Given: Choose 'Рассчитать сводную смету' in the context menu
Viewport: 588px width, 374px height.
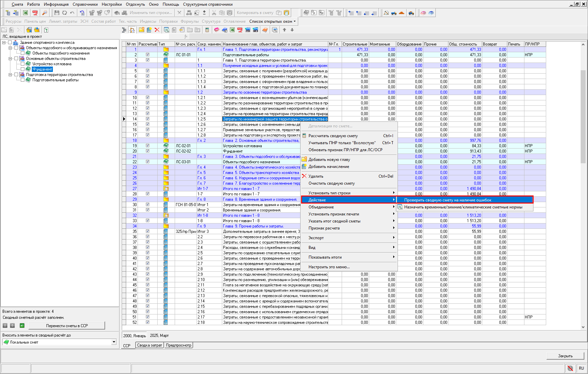Looking at the screenshot, I should [x=349, y=136].
